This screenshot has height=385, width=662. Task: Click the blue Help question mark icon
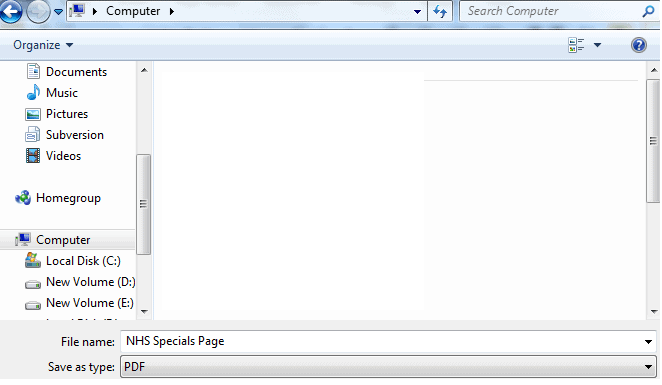click(639, 45)
